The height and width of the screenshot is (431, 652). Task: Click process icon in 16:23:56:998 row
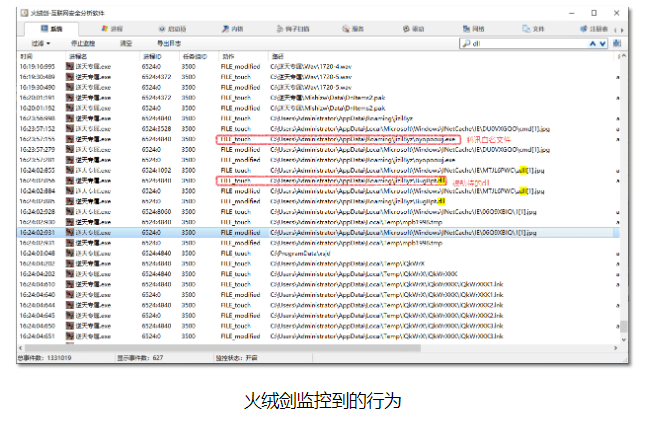(x=70, y=118)
